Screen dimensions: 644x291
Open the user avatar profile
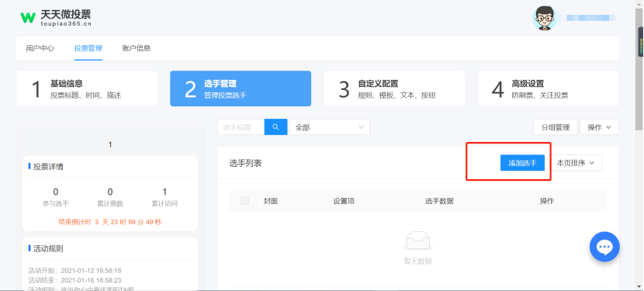tap(545, 18)
